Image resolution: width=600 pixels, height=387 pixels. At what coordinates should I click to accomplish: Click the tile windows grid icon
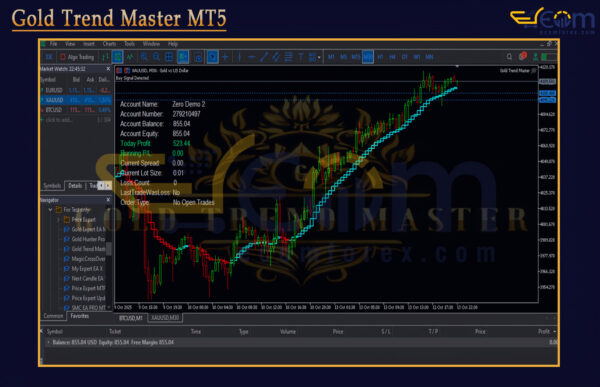tap(169, 57)
